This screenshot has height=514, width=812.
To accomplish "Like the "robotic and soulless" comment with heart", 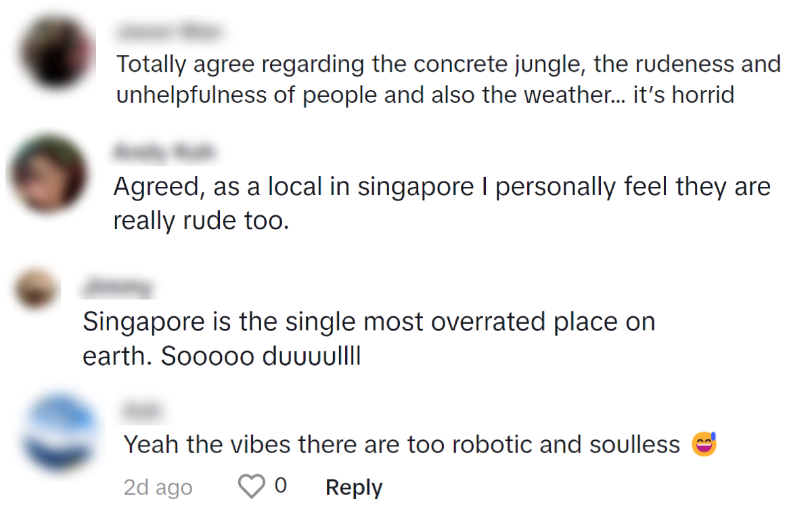I will [252, 486].
